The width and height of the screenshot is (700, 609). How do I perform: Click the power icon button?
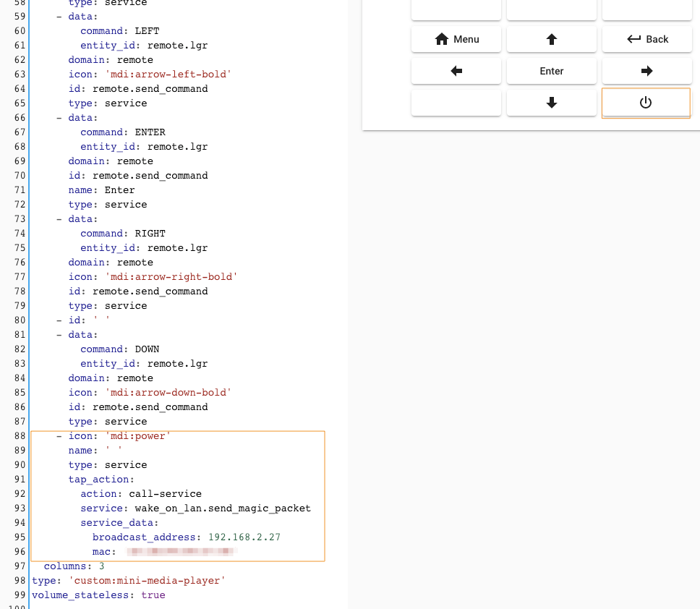click(x=646, y=103)
